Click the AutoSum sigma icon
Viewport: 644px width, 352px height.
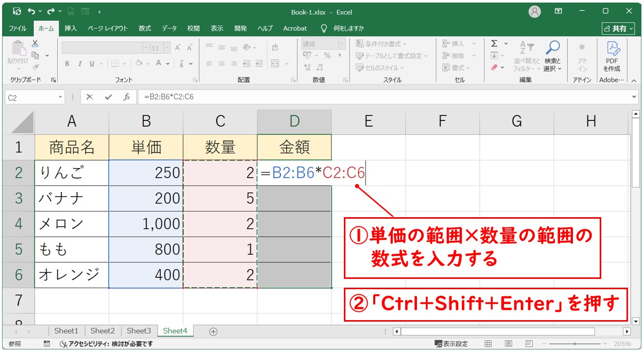pyautogui.click(x=494, y=44)
